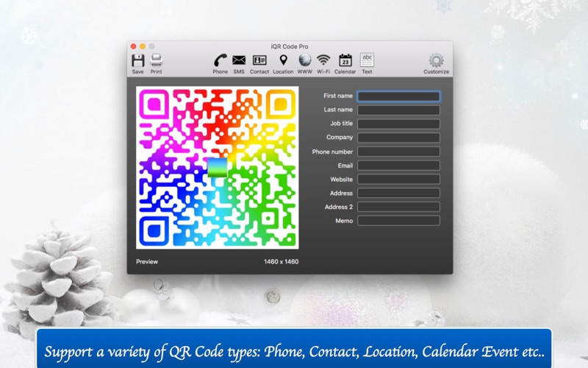Screen dimensions: 588x368
Task: Focus the Address 2 field
Action: (398, 207)
